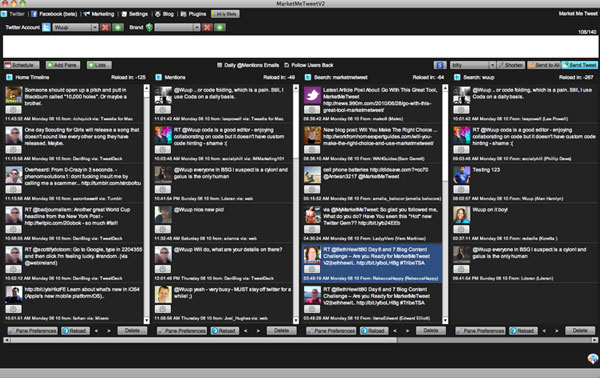Viewport: 600px width, 378px height.
Task: Add a new Twitter account with green plus
Action: point(118,27)
